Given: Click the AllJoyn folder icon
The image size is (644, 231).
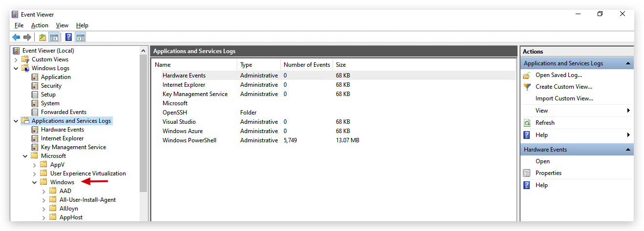Looking at the screenshot, I should pyautogui.click(x=53, y=209).
